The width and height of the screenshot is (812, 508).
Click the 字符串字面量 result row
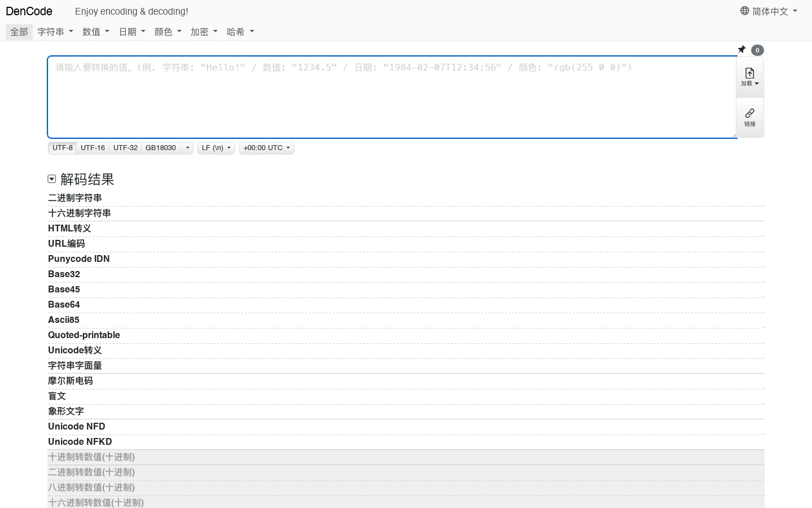point(406,366)
